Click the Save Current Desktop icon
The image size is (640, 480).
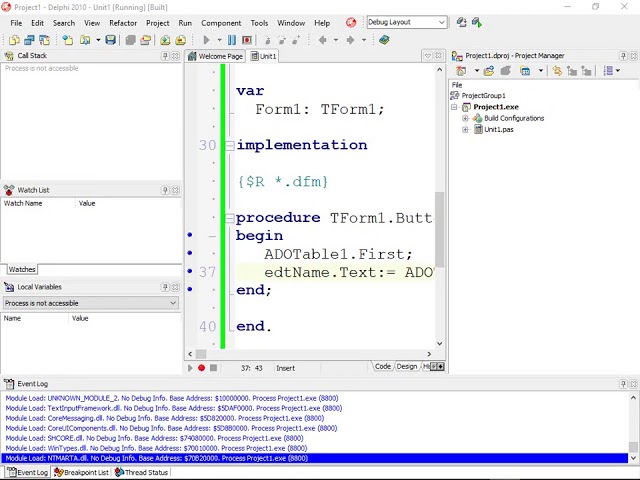point(461,22)
